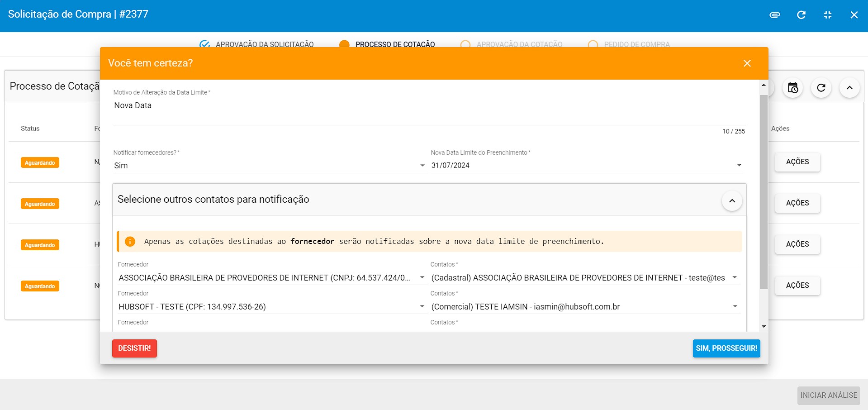Toggle fullscreen collapse icon in header

(x=828, y=15)
